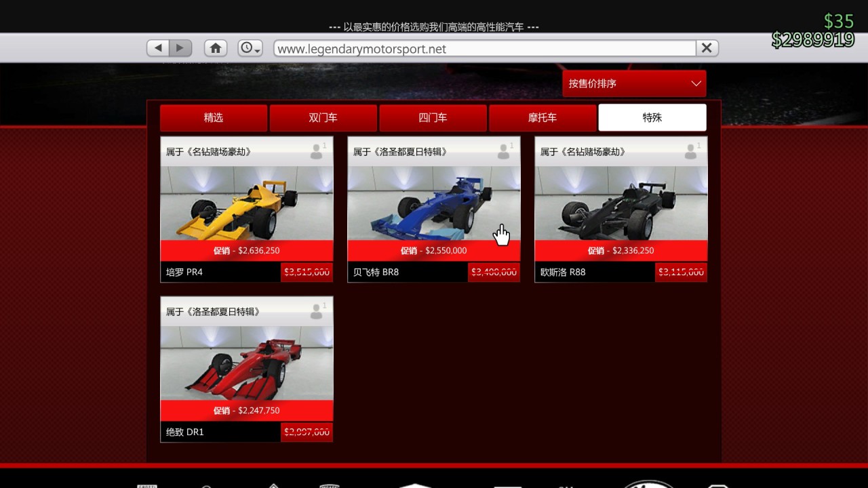Click 属于《名钻赌场豪劫》 label above 培罗 PR4
Image resolution: width=868 pixels, height=488 pixels.
(209, 152)
